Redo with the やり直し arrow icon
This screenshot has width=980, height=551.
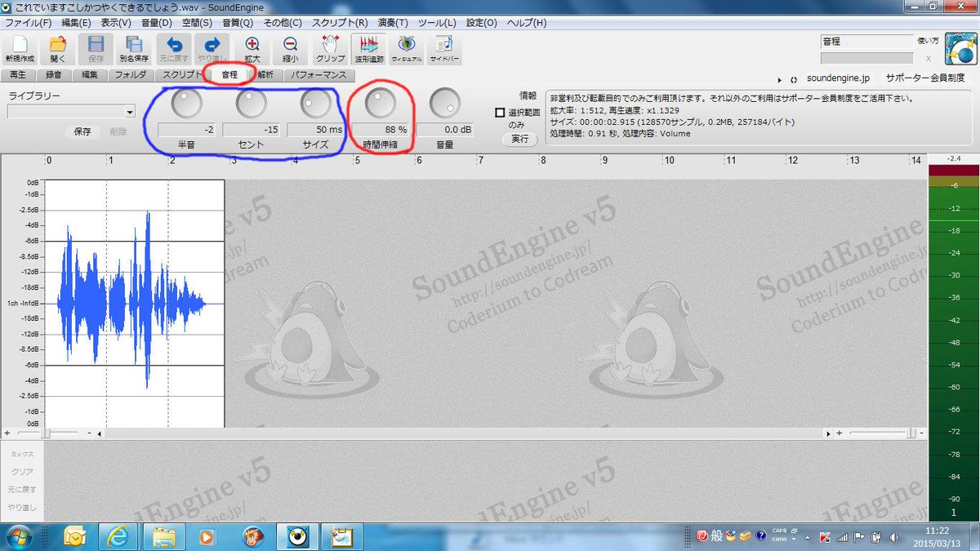click(212, 49)
